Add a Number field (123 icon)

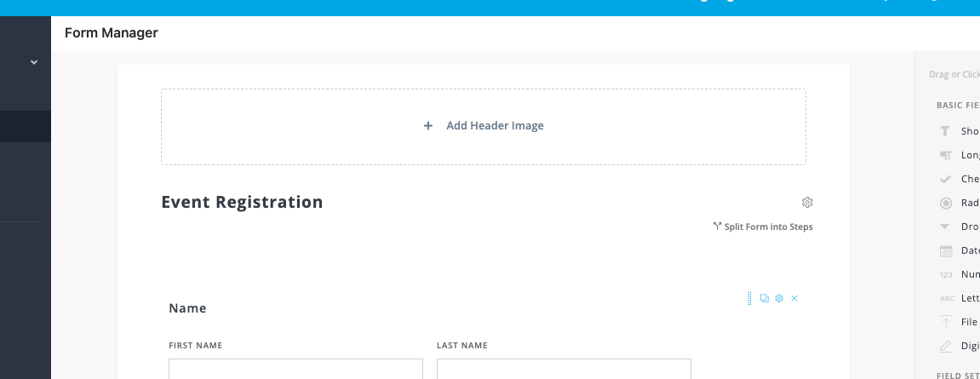coord(958,274)
